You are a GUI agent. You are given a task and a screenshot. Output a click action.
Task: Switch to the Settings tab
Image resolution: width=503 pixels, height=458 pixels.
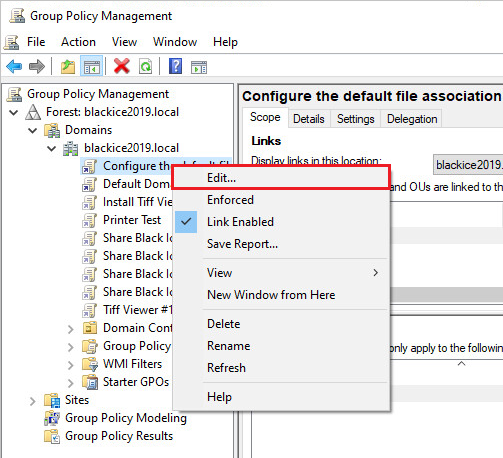point(355,119)
